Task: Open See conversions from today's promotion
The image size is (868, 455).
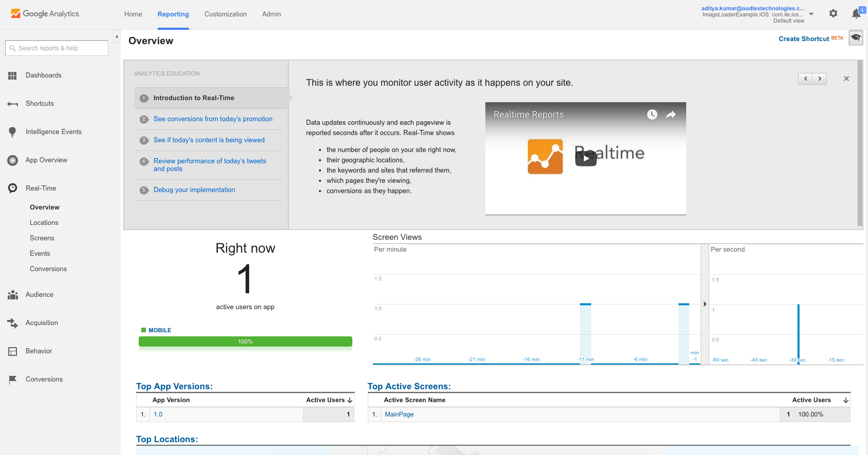Action: (213, 119)
